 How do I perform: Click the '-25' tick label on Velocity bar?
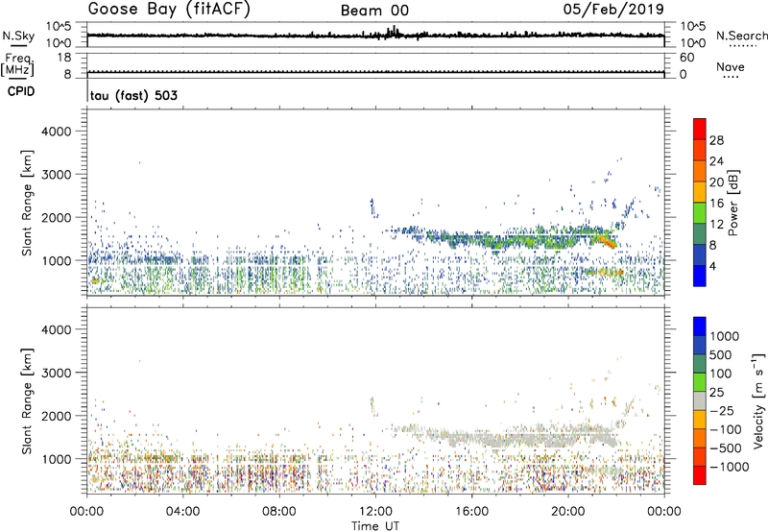coord(723,411)
